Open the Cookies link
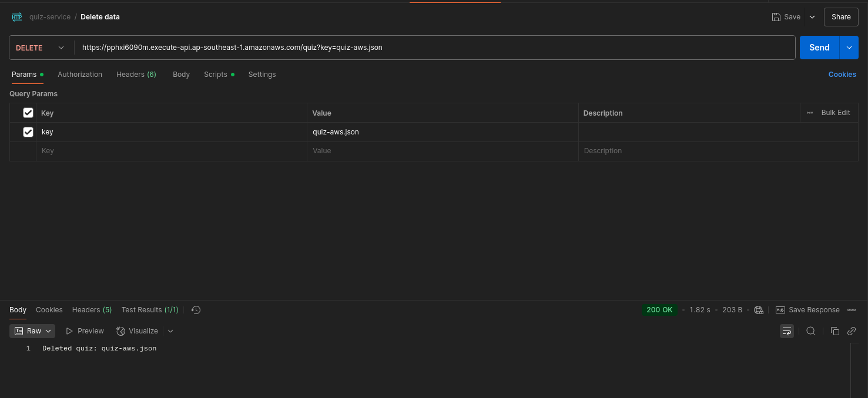This screenshot has height=398, width=868. pos(842,75)
